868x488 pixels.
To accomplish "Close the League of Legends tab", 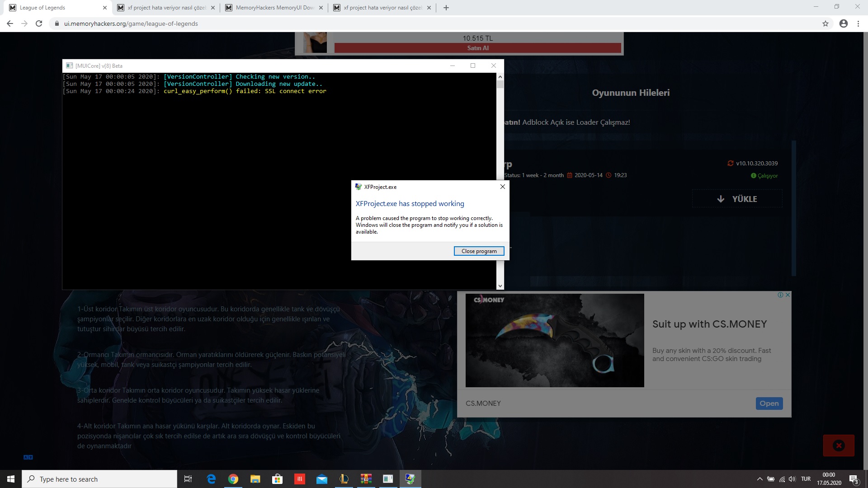I will (104, 8).
